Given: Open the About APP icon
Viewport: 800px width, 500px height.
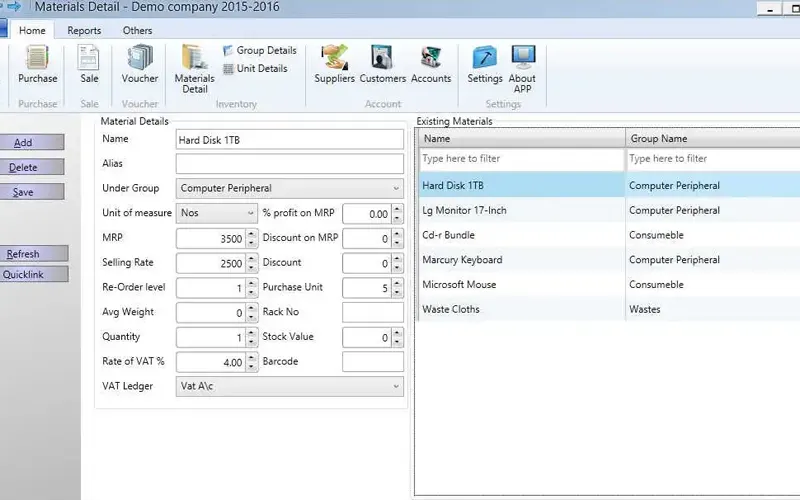Looking at the screenshot, I should pyautogui.click(x=522, y=69).
